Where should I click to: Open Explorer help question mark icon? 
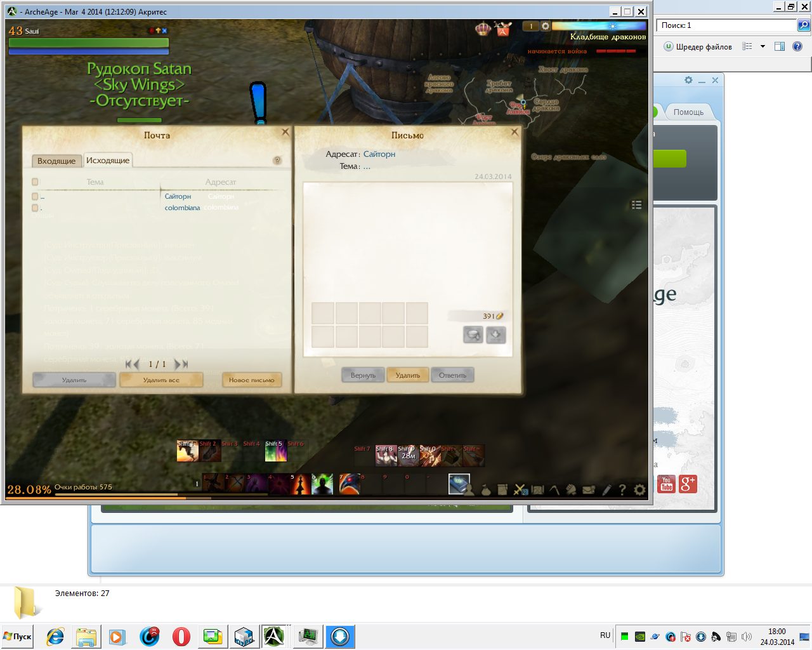tap(797, 46)
